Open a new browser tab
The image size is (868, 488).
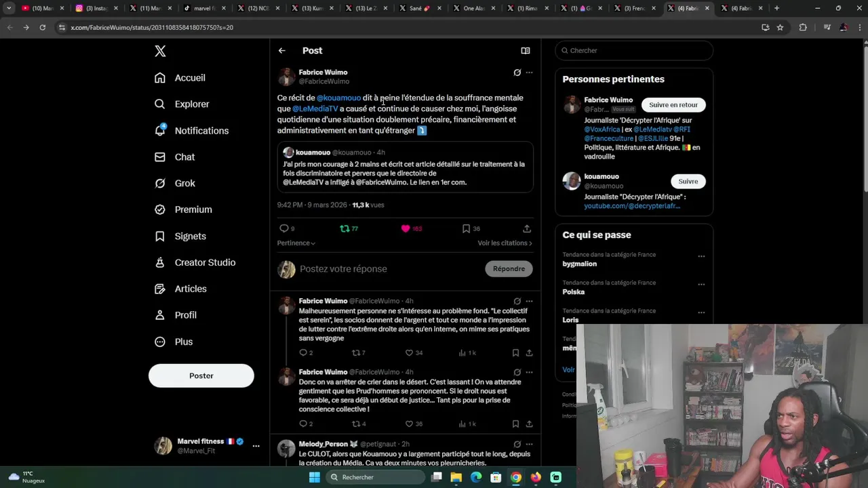point(776,8)
